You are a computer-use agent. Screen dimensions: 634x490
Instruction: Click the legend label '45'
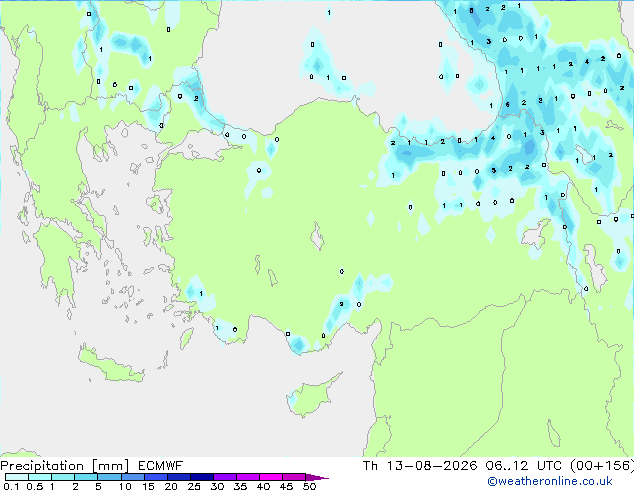pyautogui.click(x=286, y=486)
